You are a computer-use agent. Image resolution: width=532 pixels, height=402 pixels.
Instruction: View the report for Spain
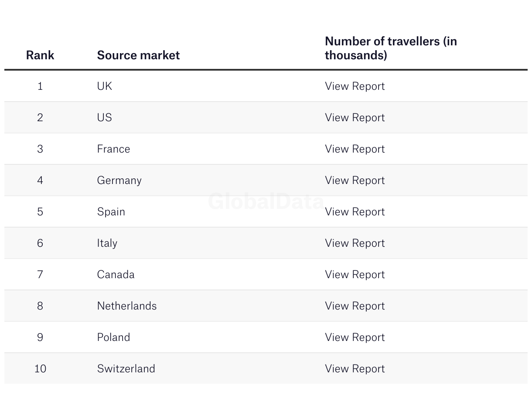click(355, 212)
